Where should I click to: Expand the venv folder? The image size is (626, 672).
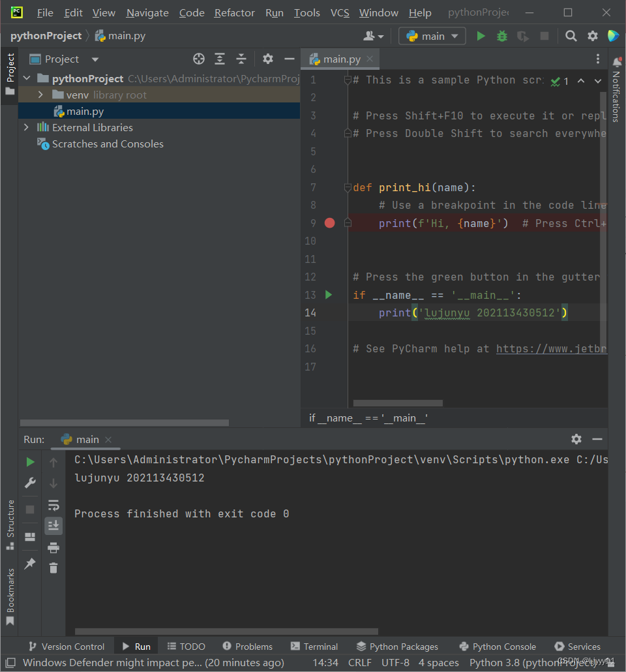coord(40,95)
